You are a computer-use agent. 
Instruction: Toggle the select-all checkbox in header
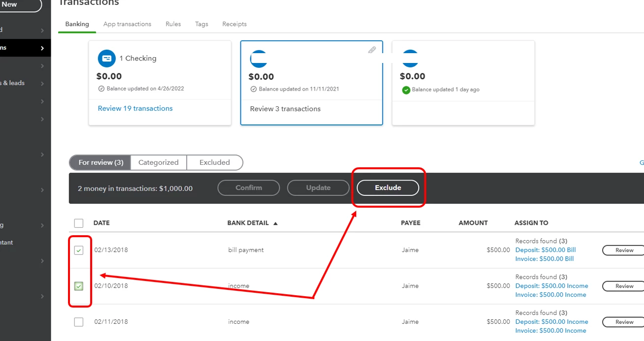pyautogui.click(x=79, y=223)
